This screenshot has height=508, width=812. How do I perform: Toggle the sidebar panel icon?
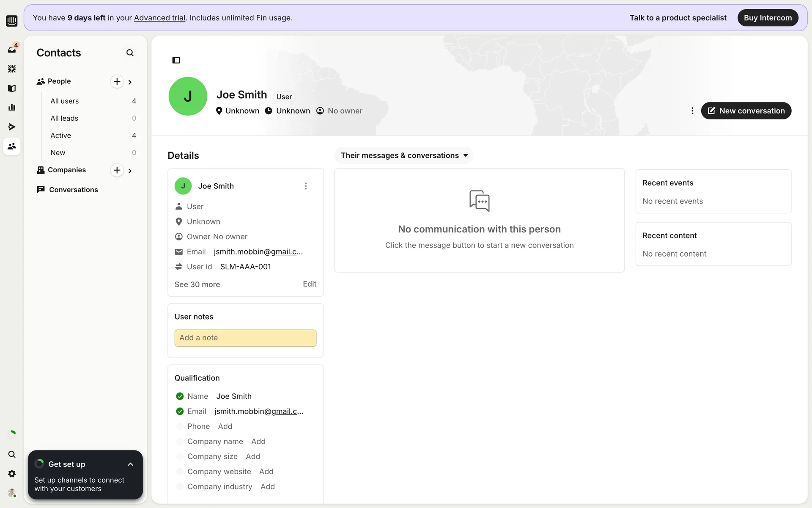176,60
